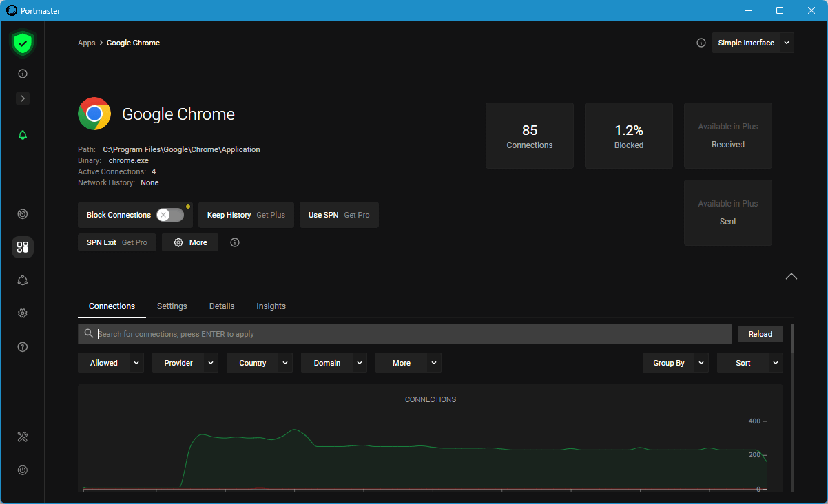Open the Simple Interface dropdown
This screenshot has width=828, height=504.
(753, 43)
